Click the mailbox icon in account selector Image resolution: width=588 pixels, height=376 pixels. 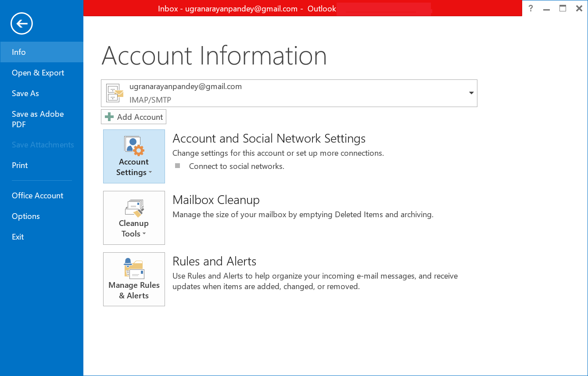[115, 93]
